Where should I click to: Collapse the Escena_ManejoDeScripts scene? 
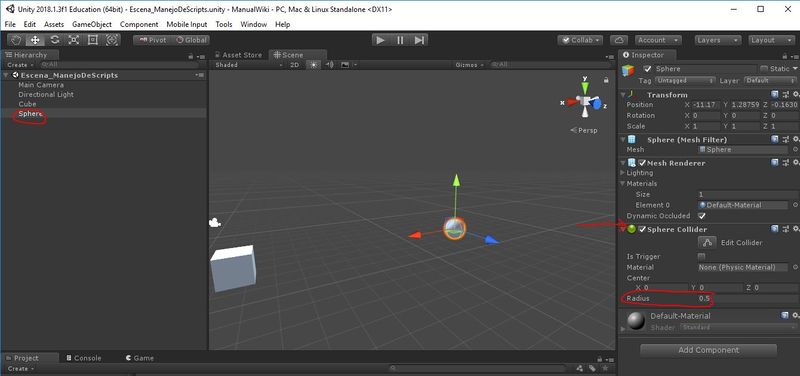(x=6, y=75)
